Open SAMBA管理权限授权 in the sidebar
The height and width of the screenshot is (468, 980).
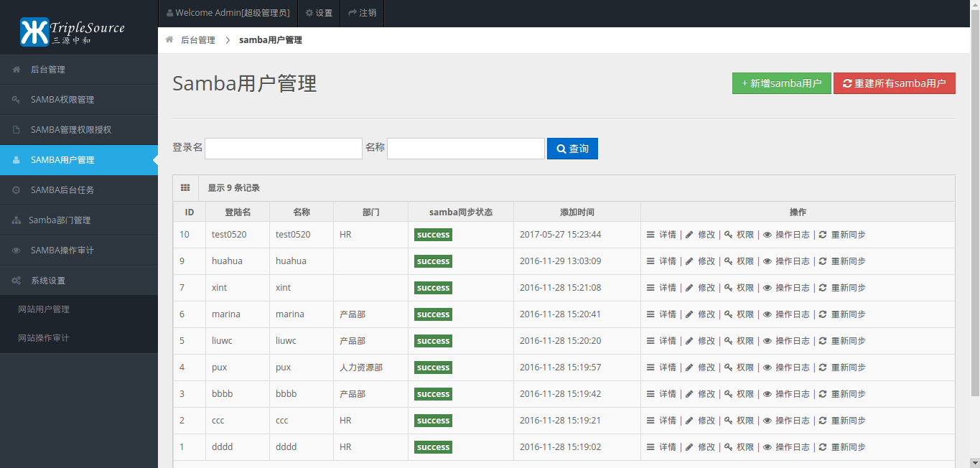79,130
